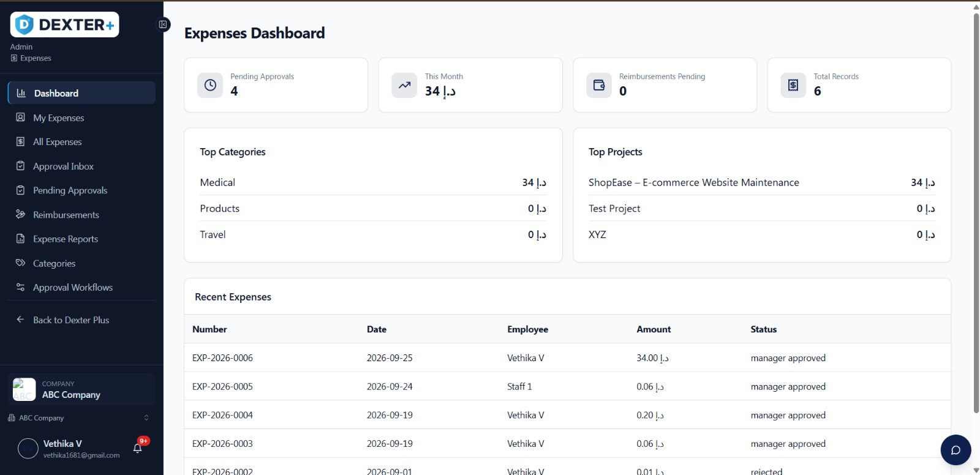Click the Dashboard bar chart icon
Screen dimensions: 980x475
[x=21, y=93]
